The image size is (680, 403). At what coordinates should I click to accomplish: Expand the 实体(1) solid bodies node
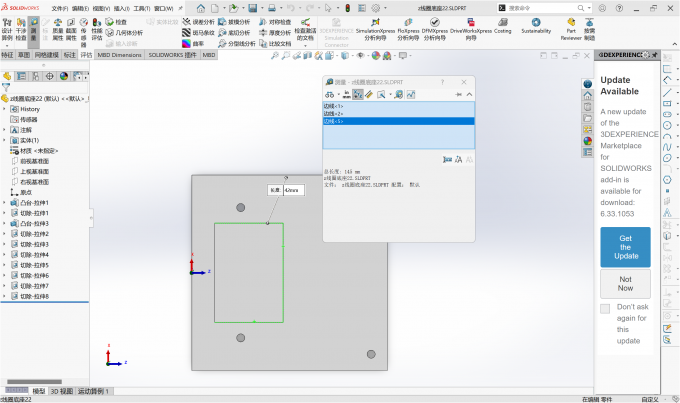(5, 140)
